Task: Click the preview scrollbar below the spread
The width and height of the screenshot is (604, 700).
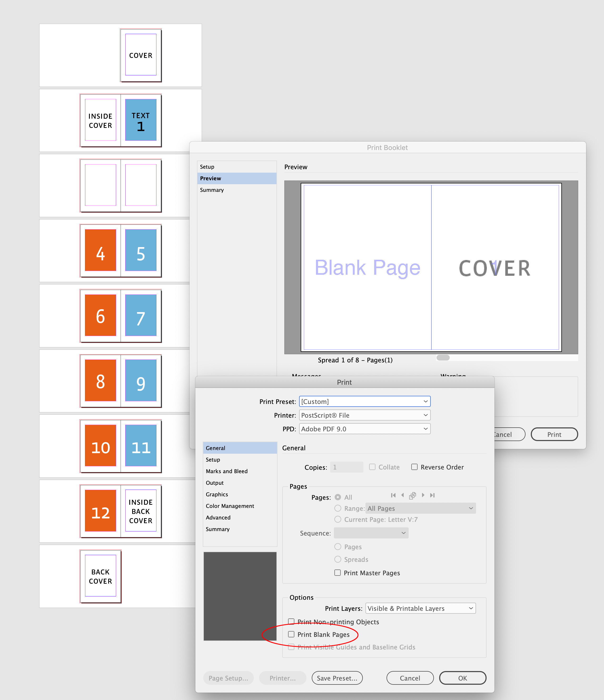Action: point(443,357)
